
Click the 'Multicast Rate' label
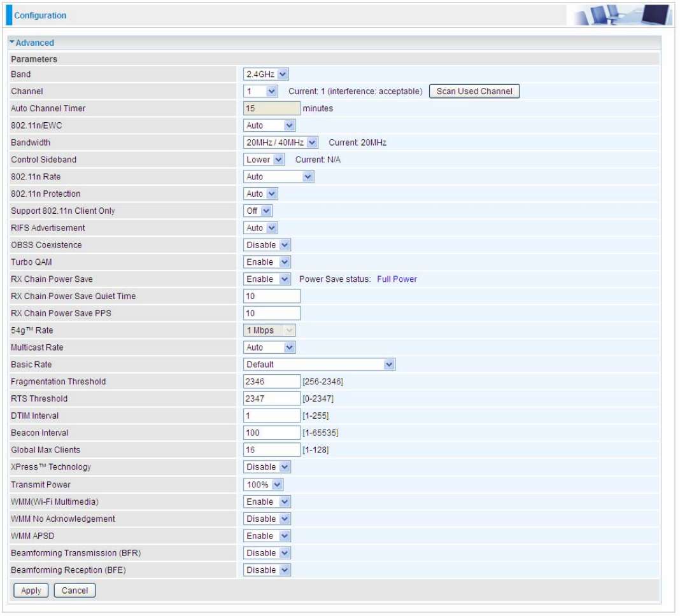coord(38,347)
